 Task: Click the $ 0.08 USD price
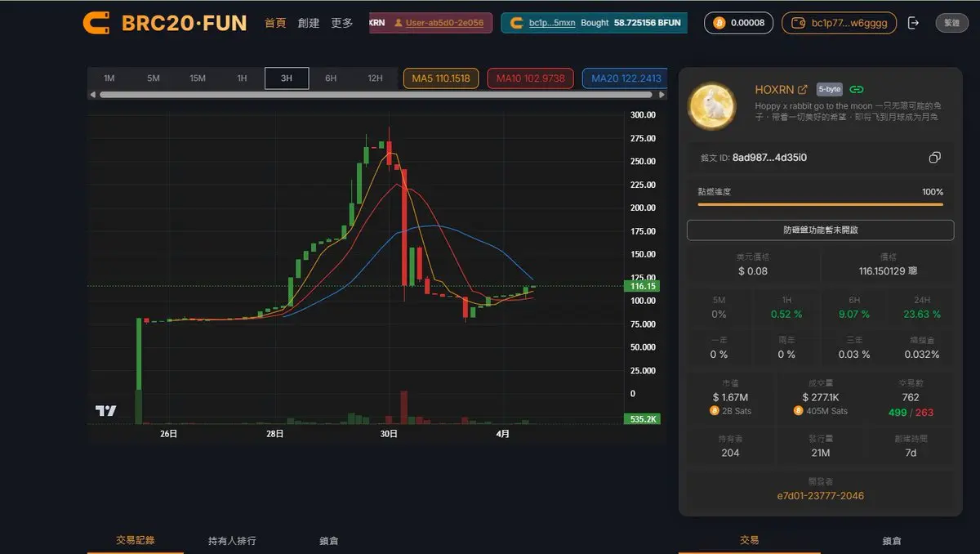click(x=752, y=271)
